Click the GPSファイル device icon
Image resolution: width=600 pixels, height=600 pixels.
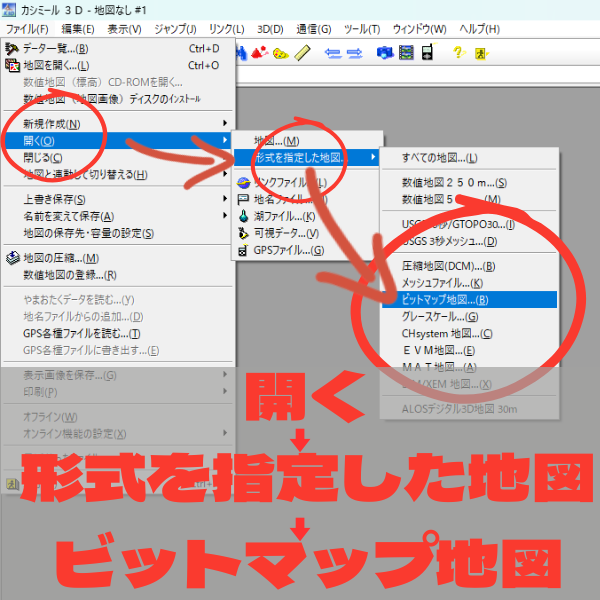point(244,249)
